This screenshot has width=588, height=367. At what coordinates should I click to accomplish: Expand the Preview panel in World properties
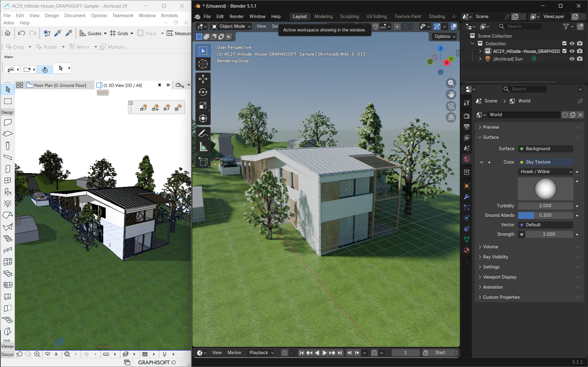[x=529, y=127]
